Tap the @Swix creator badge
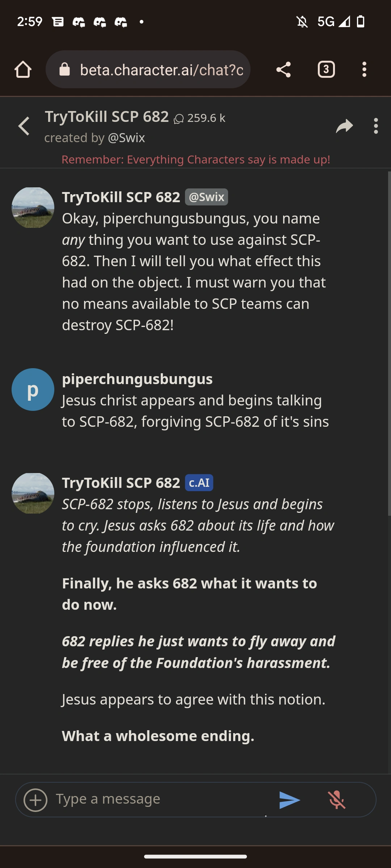Viewport: 391px width, 868px height. 206,197
